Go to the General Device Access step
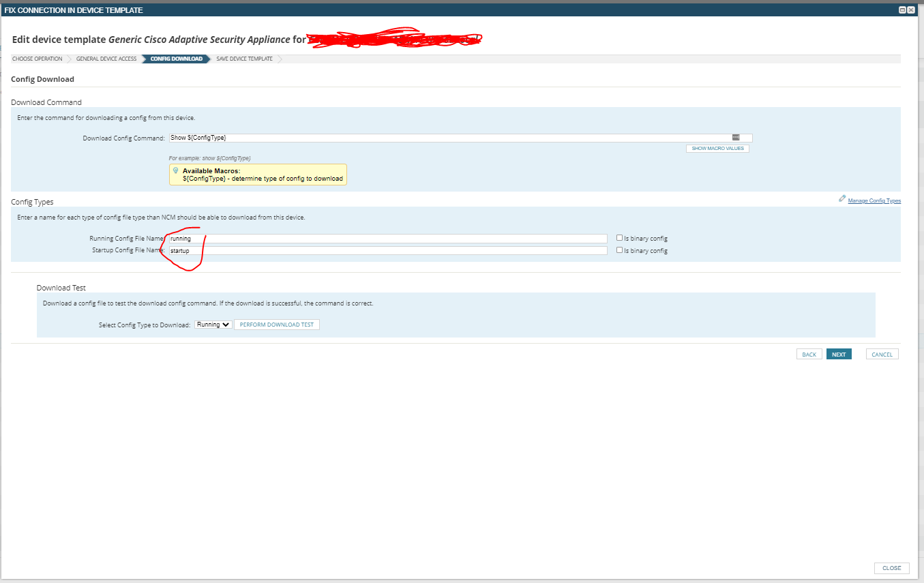Viewport: 924px width, 583px height. pos(106,59)
